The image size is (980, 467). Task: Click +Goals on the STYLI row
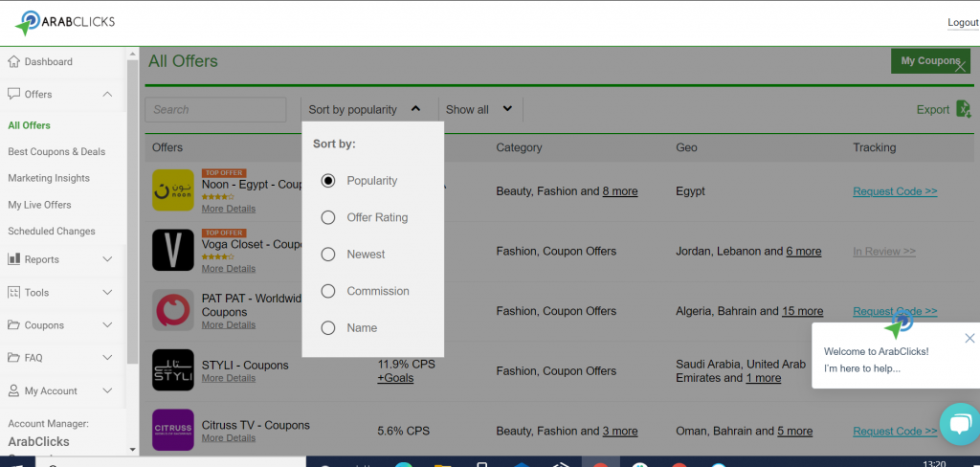(395, 378)
